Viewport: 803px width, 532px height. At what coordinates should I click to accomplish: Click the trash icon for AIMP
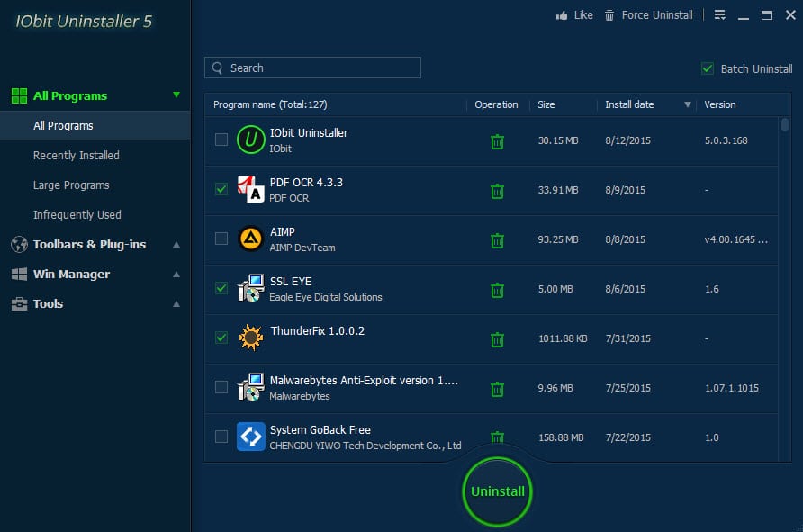point(497,240)
